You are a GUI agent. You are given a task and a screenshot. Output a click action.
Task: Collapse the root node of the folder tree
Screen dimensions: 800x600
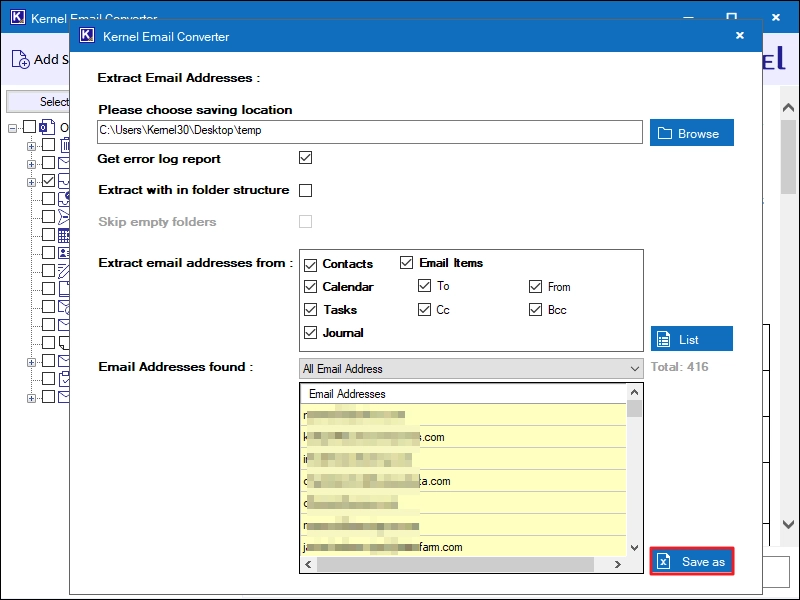coord(12,128)
